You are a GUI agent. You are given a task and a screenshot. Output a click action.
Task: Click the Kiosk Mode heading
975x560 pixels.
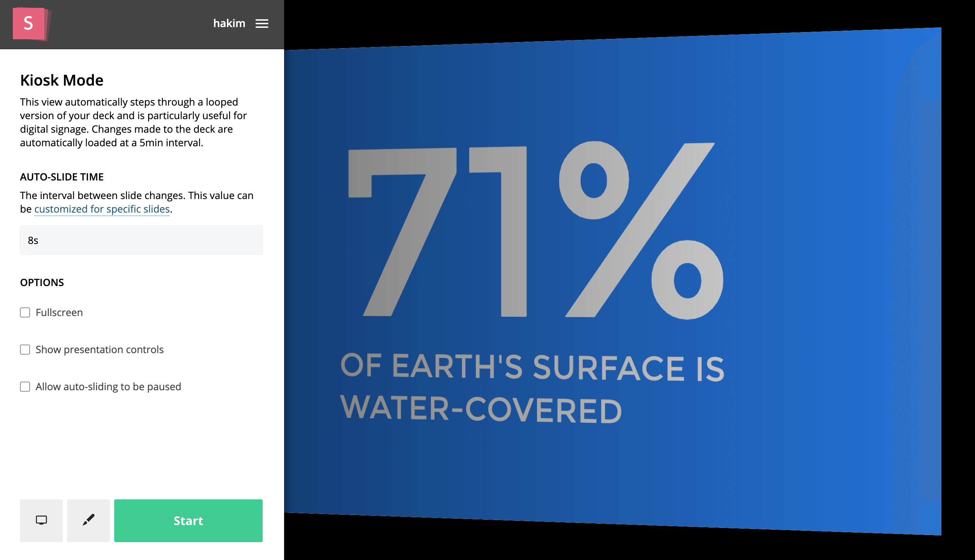click(62, 80)
